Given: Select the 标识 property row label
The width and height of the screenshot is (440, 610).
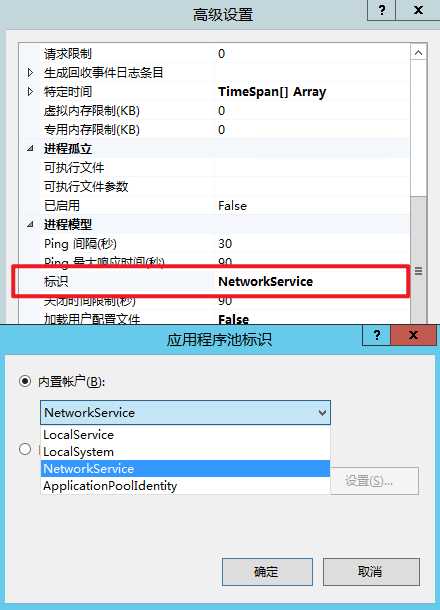Looking at the screenshot, I should coord(56,281).
